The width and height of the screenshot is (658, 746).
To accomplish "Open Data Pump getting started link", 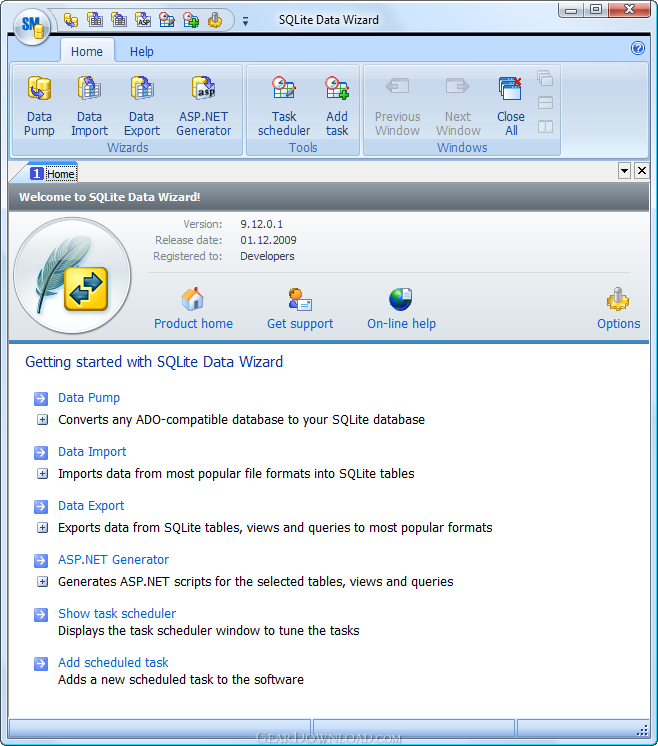I will pos(89,398).
